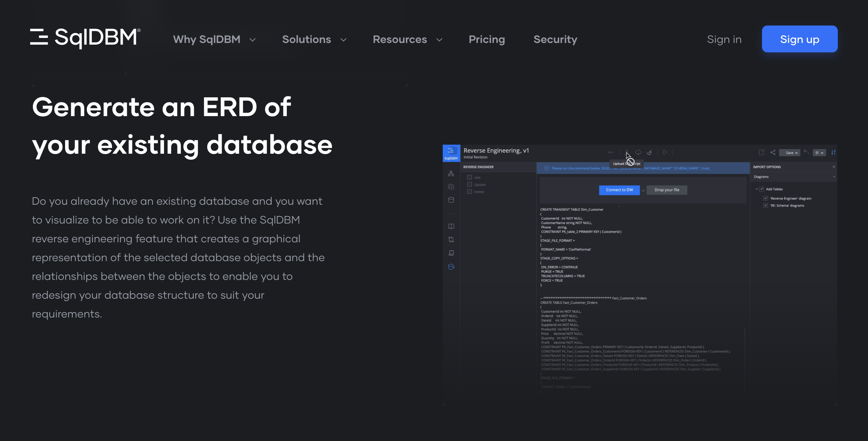Open the diagram explorer icon in sidebar

451,174
